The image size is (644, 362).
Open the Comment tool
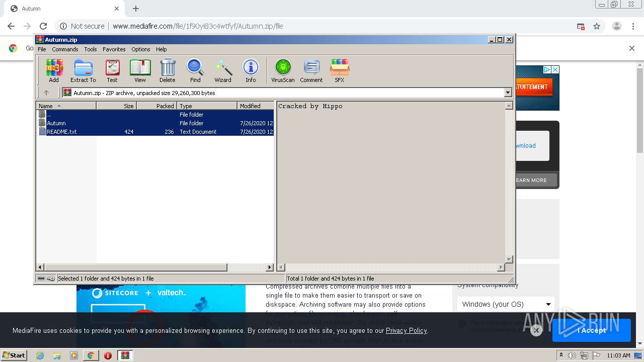311,70
